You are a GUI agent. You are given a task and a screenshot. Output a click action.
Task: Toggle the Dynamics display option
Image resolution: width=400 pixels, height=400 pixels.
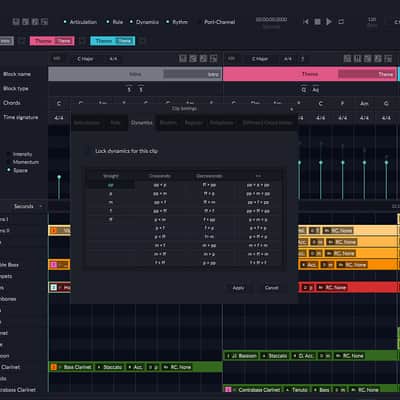tap(144, 22)
